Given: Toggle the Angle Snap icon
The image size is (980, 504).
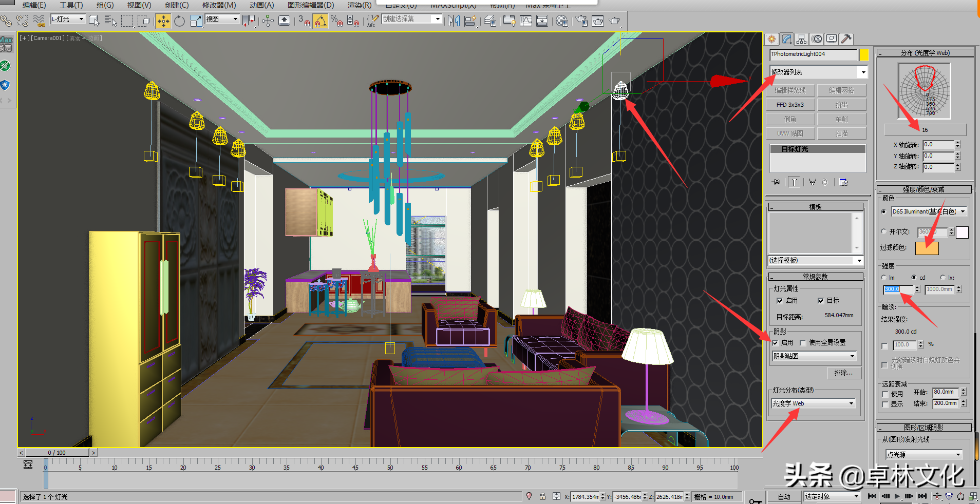Looking at the screenshot, I should 321,21.
